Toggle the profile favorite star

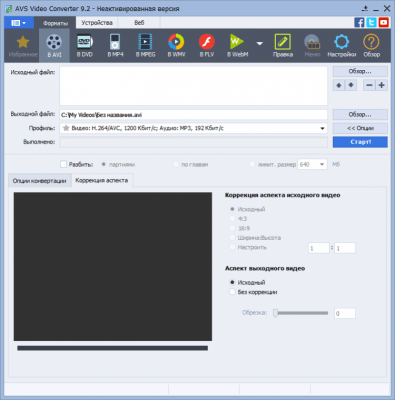point(66,128)
